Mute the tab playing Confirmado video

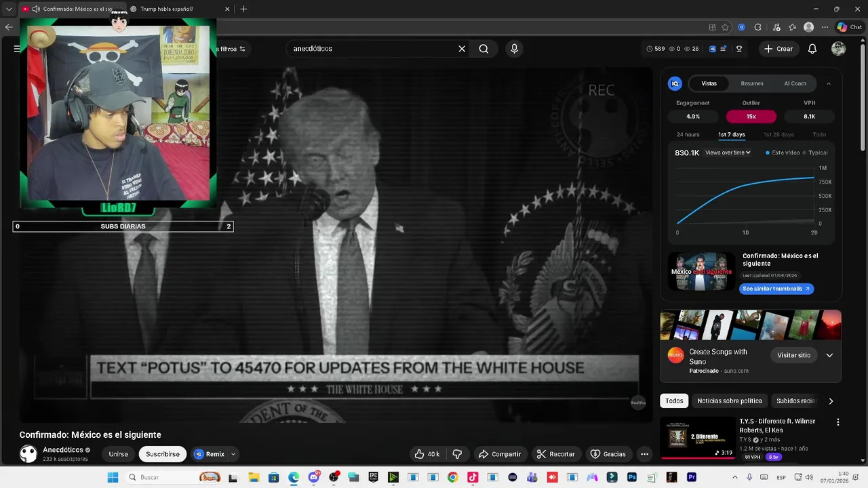point(36,9)
